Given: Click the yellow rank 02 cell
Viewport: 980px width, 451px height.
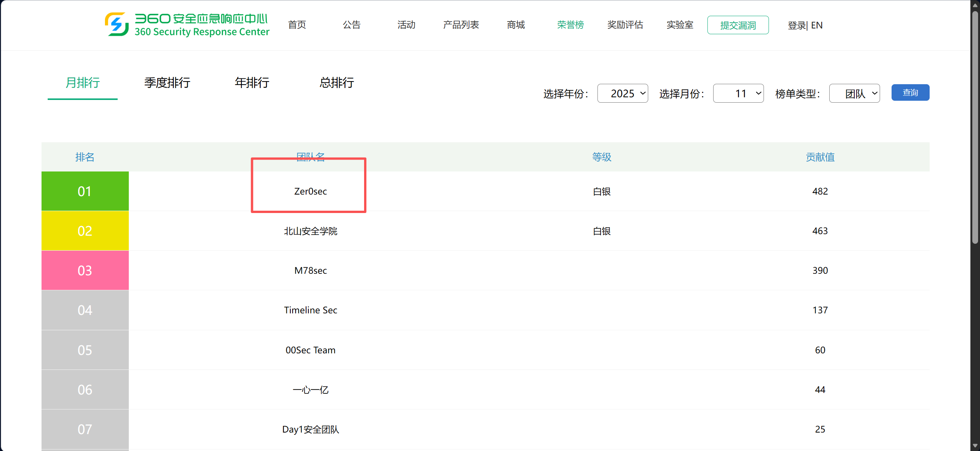Looking at the screenshot, I should [85, 231].
